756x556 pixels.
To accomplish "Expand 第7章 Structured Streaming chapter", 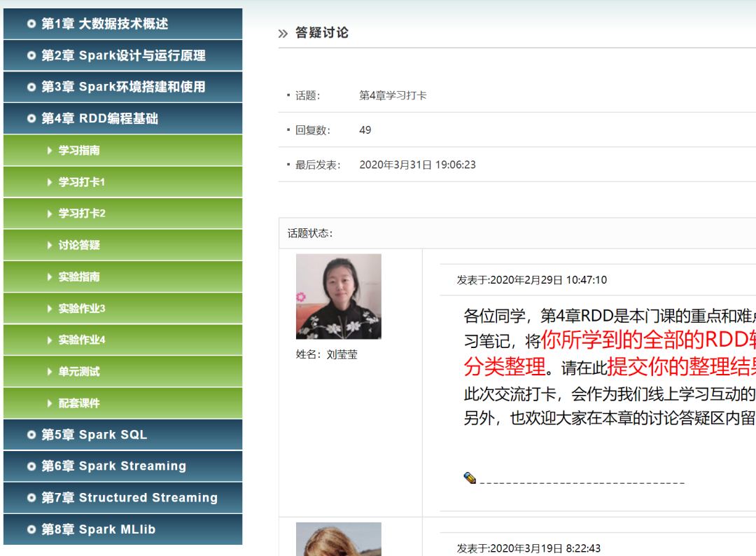I will click(129, 498).
